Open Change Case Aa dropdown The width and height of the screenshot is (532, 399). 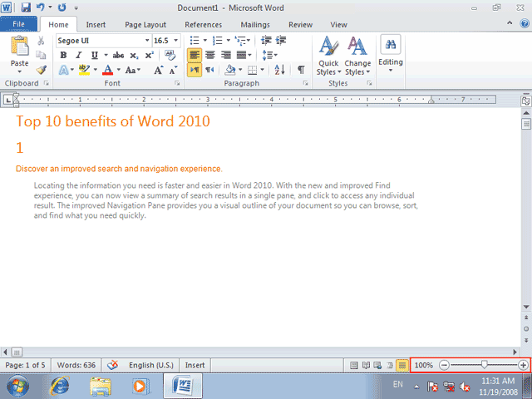(132, 70)
